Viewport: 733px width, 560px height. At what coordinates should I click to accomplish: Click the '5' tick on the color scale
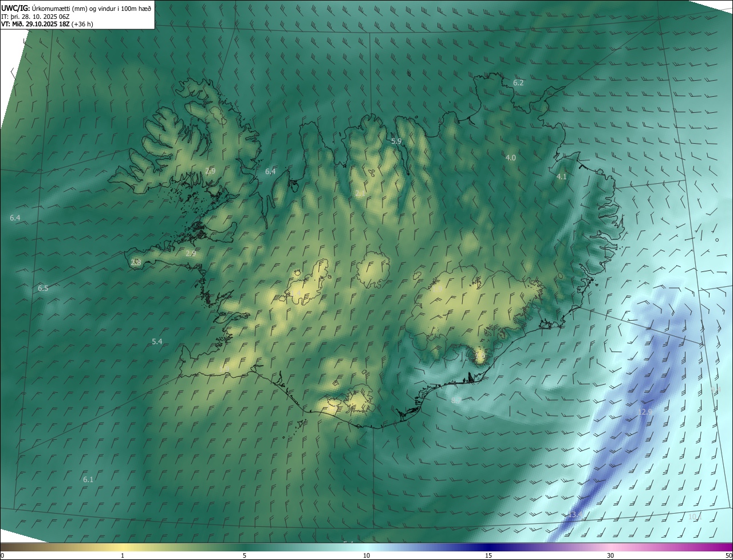tap(245, 555)
